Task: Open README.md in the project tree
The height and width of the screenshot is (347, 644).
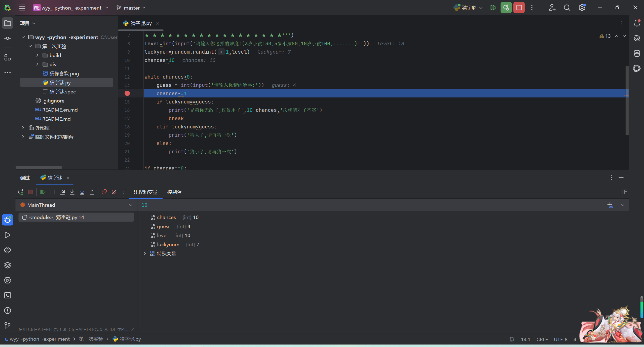Action: [x=56, y=119]
